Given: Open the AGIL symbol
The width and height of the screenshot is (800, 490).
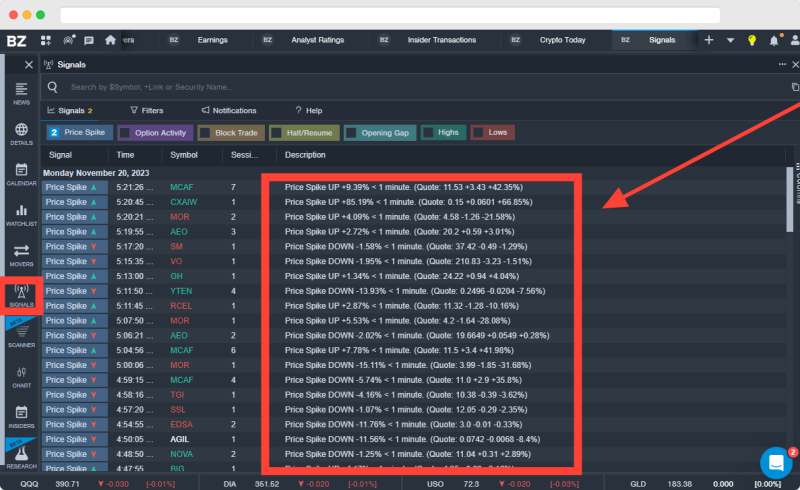Looking at the screenshot, I should click(180, 439).
